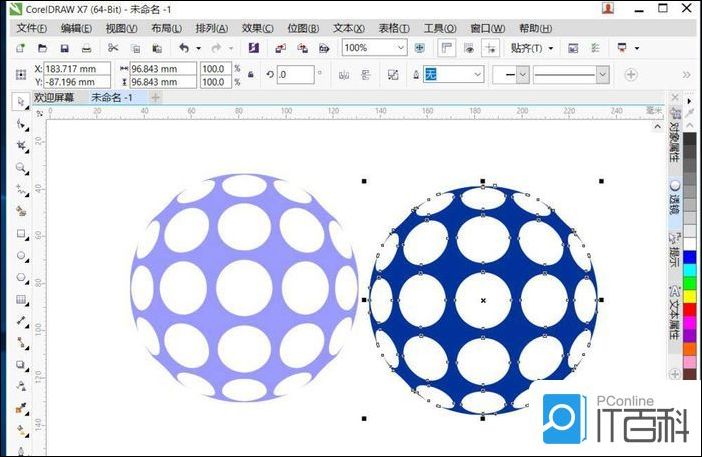Pick the cyan palette swatch
The width and height of the screenshot is (702, 457).
pos(689,270)
